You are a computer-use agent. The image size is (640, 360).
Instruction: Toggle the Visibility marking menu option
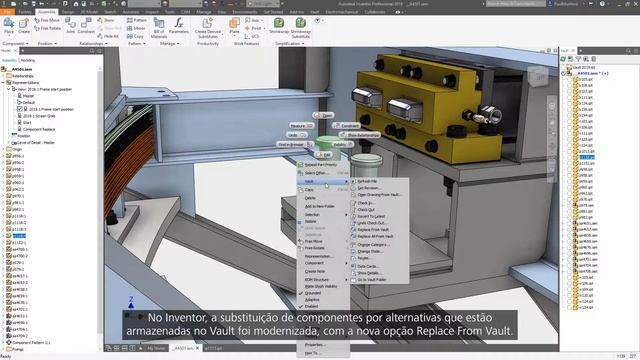(x=342, y=144)
